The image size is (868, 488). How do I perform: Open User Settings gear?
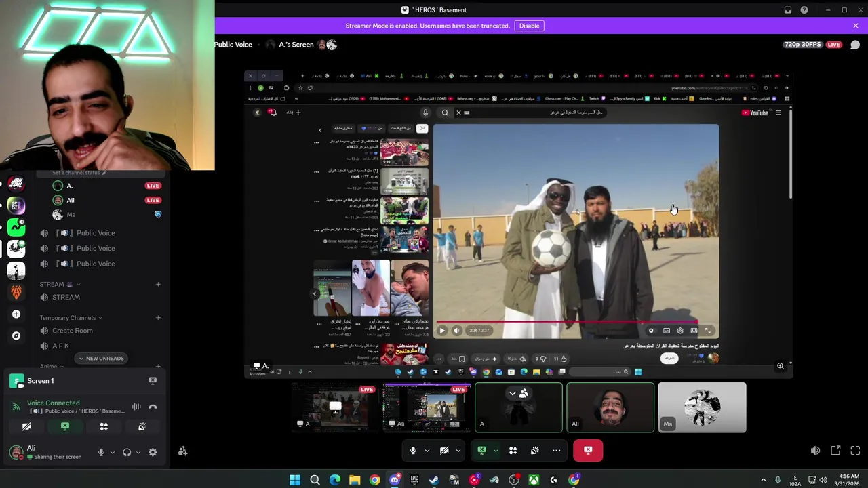(x=153, y=452)
